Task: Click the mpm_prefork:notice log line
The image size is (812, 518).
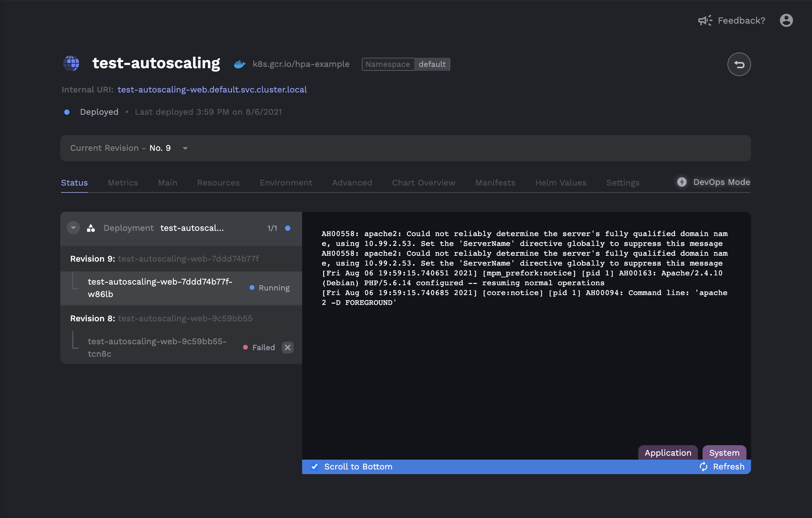Action: point(522,278)
